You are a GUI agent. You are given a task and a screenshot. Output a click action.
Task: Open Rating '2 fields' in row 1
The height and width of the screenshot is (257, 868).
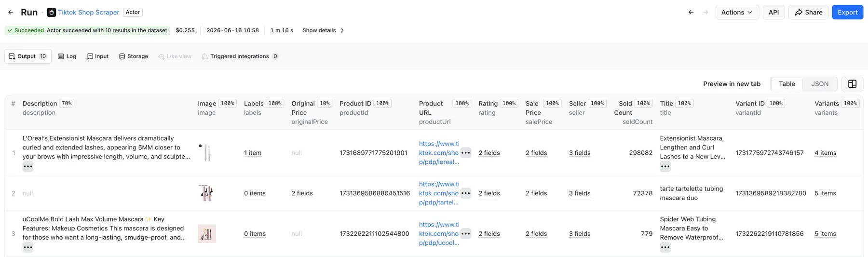click(489, 153)
